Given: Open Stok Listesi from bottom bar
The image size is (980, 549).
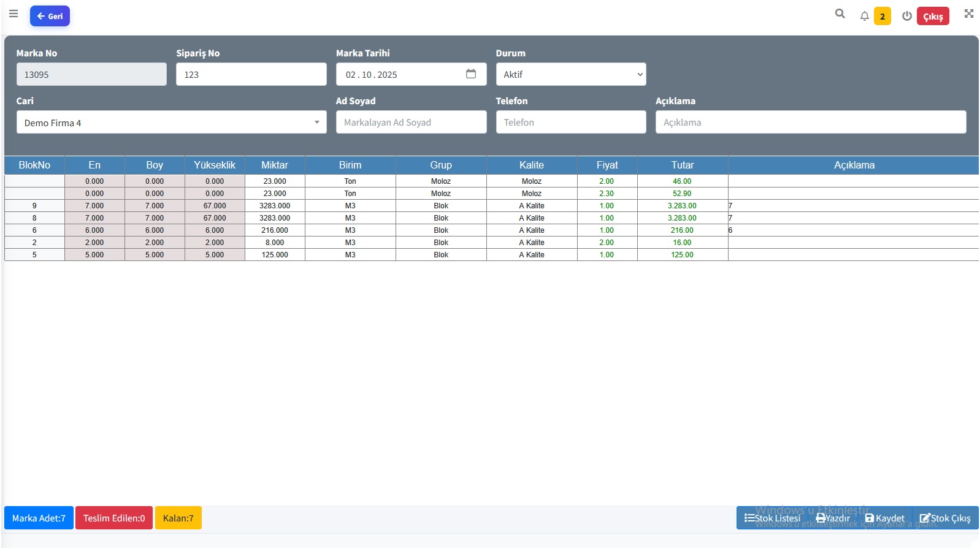Looking at the screenshot, I should coord(773,518).
